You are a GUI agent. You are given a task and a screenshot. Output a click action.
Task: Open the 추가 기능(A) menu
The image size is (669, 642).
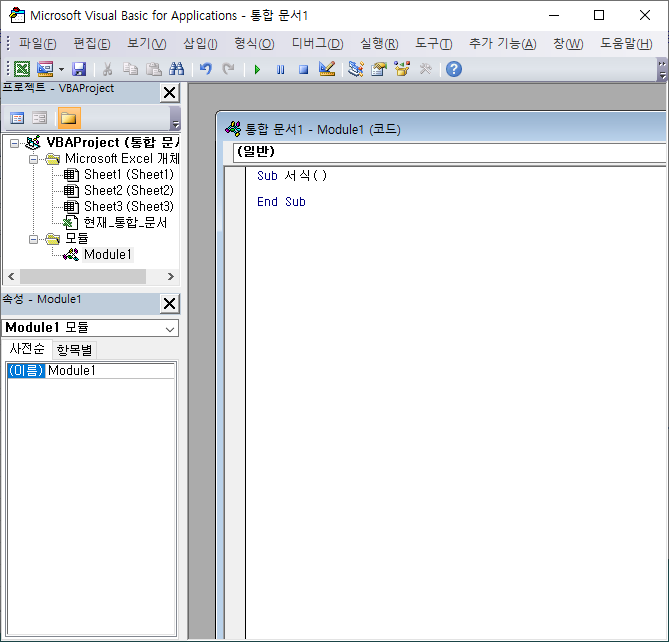pyautogui.click(x=503, y=44)
